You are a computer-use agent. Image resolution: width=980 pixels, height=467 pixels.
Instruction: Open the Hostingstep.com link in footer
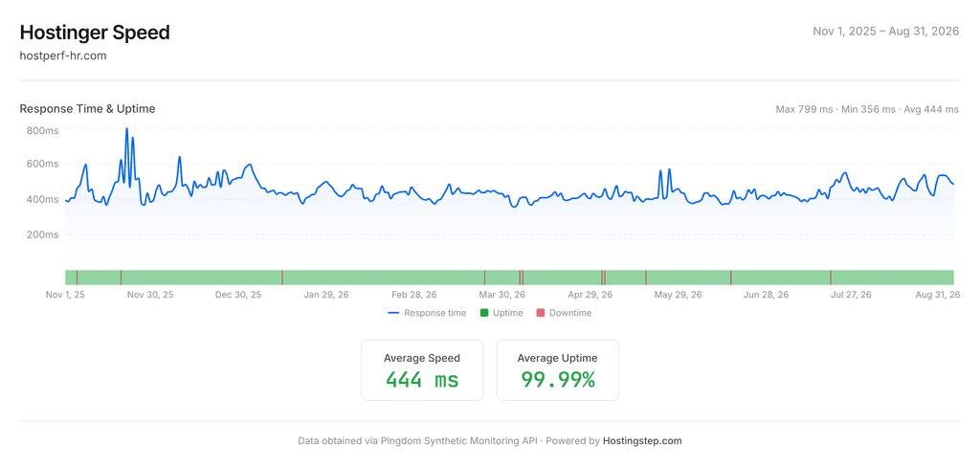coord(642,441)
